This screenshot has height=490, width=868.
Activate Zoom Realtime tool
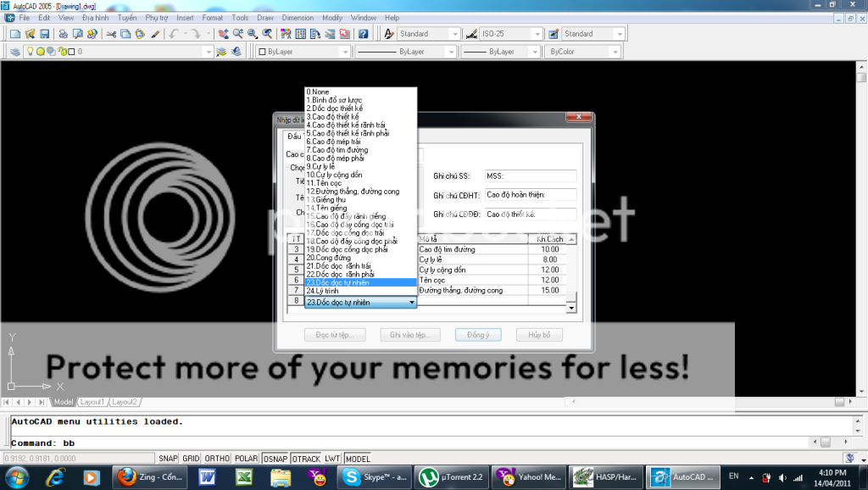coord(238,34)
